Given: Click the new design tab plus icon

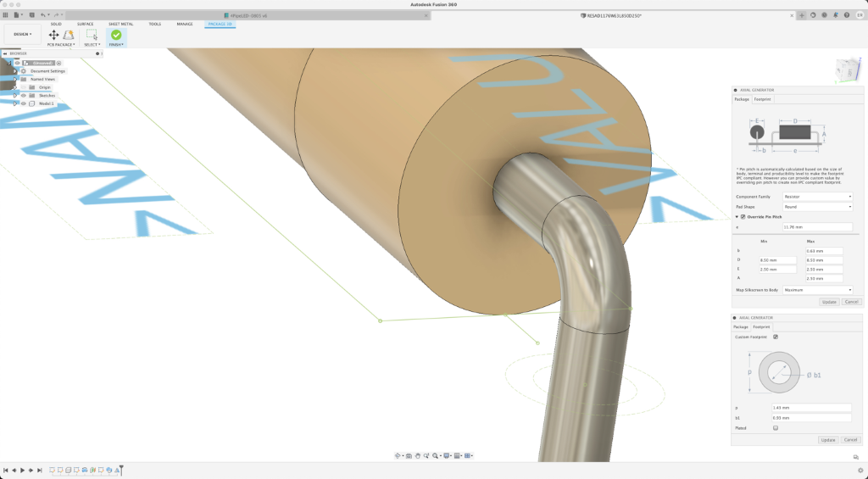Looking at the screenshot, I should 802,15.
